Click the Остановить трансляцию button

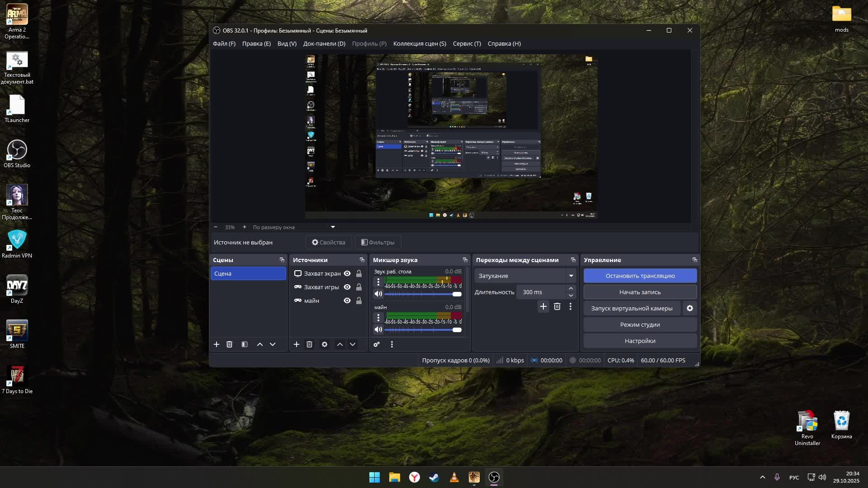[640, 276]
